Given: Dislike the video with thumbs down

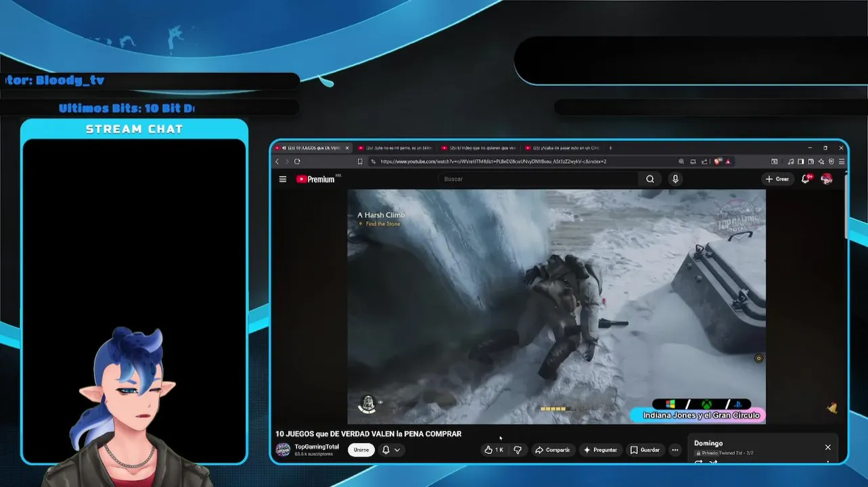Looking at the screenshot, I should click(x=518, y=450).
